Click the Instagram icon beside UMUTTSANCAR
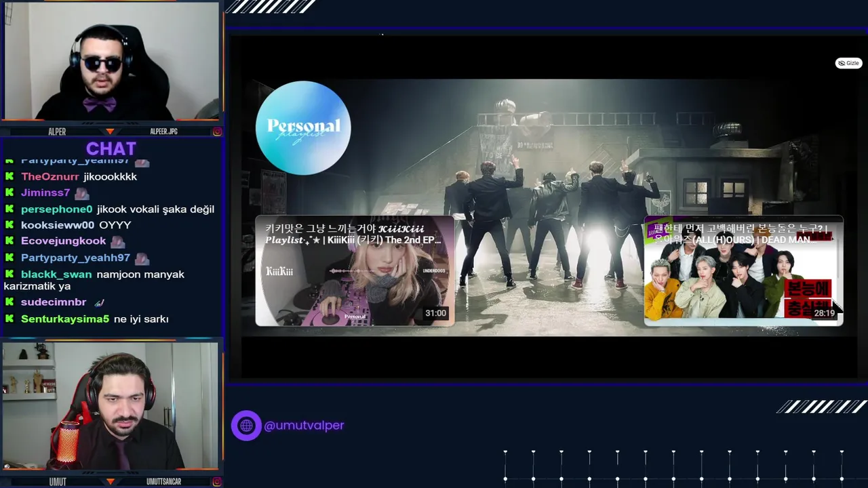The image size is (868, 488). 217,482
